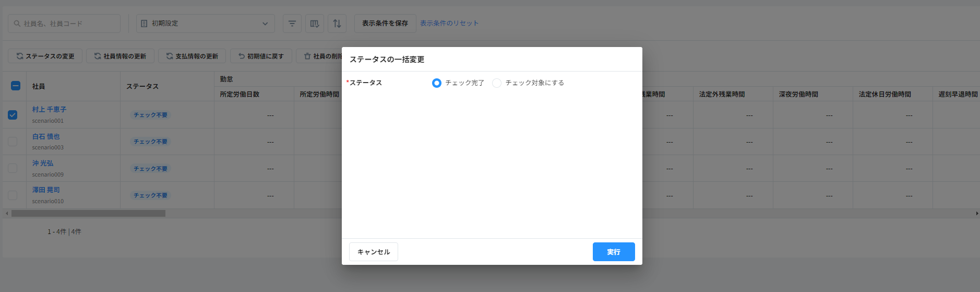Screen dimensions: 980x292
Task: Check the 白石 慎也 row checkbox
Action: 13,142
